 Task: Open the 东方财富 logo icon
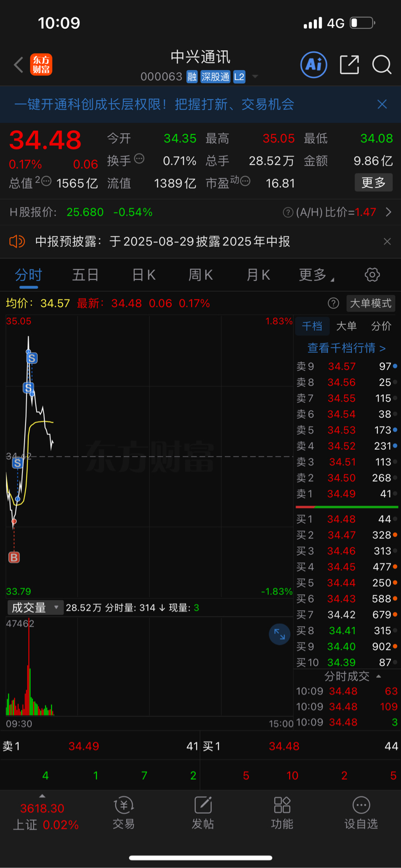pos(41,65)
